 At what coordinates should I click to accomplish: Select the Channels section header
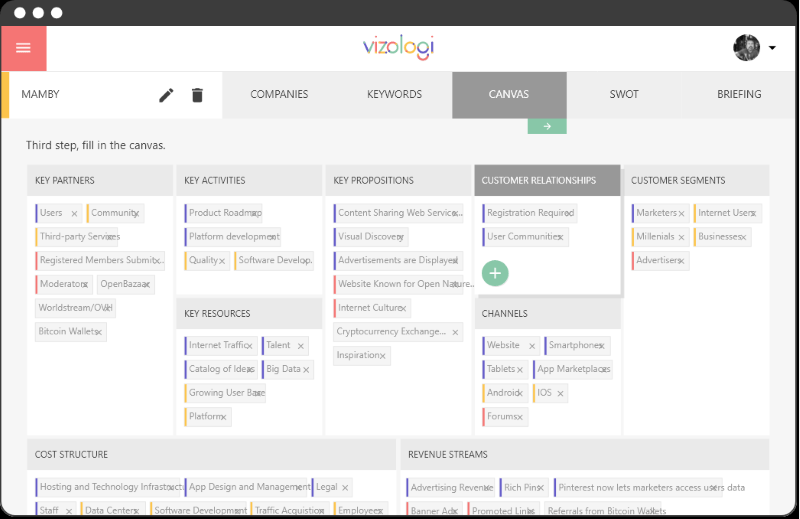point(547,313)
